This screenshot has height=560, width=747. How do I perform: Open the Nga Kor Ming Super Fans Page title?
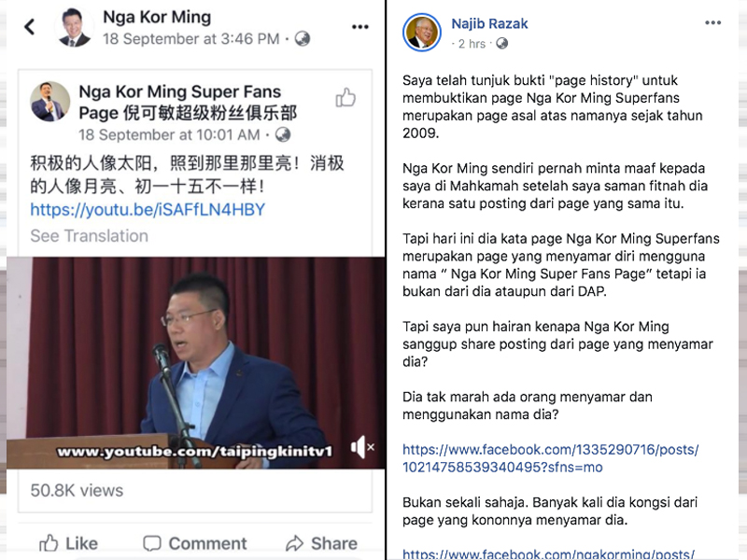(188, 102)
